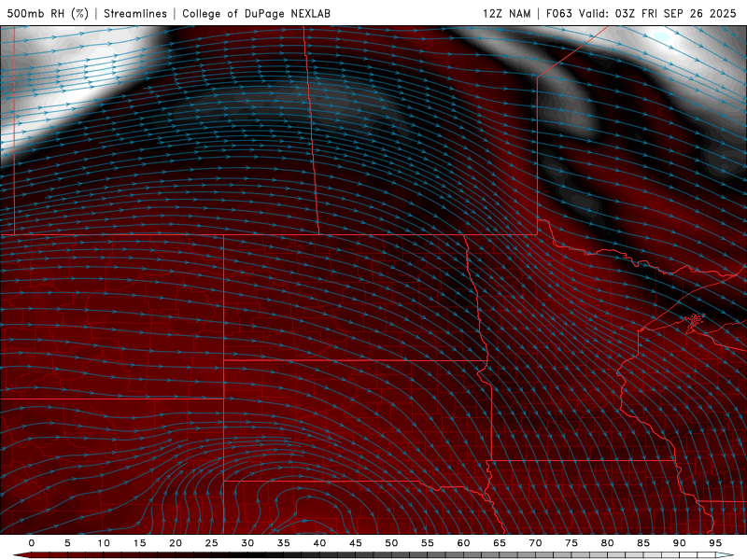Click the '0' colorbar scale label
747x560 pixels.
[32, 543]
